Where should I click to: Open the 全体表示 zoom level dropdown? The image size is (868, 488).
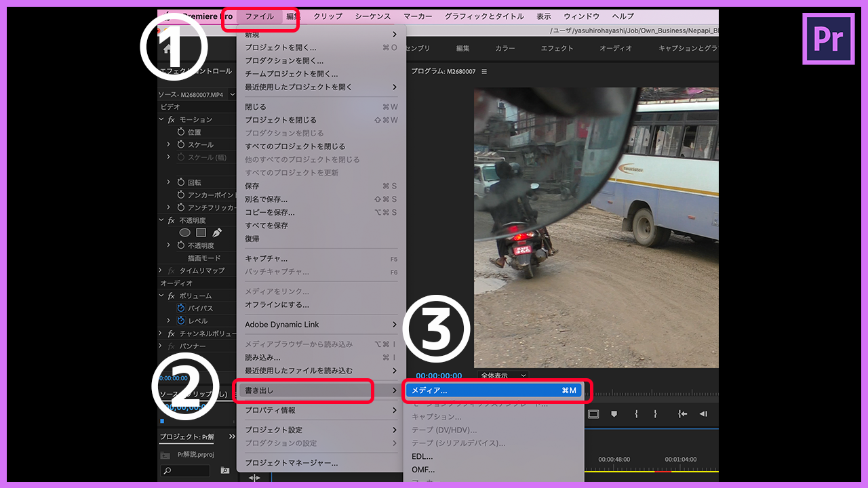point(503,375)
